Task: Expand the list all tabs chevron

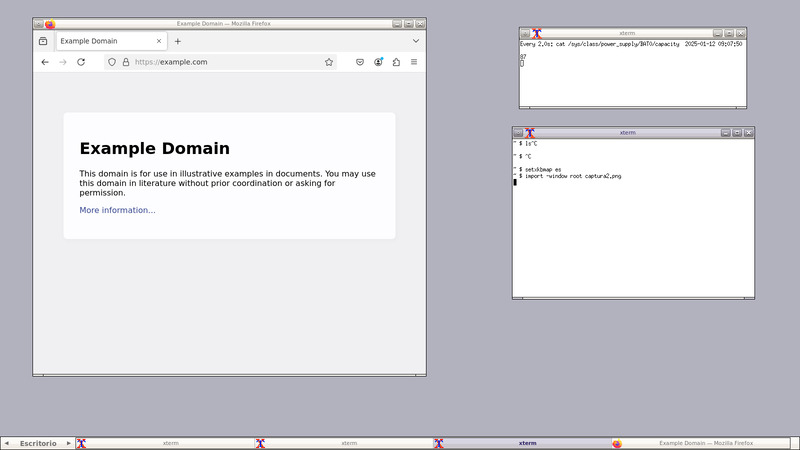Action: click(x=416, y=41)
